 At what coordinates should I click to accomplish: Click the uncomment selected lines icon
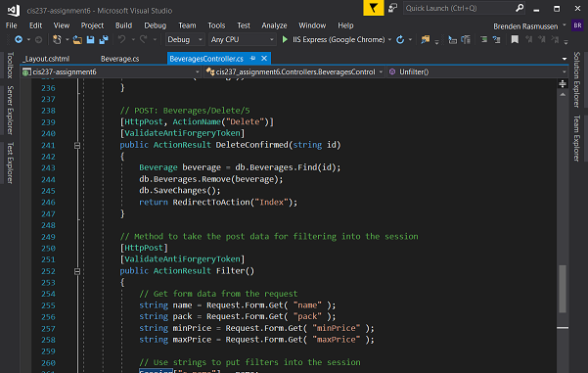496,39
